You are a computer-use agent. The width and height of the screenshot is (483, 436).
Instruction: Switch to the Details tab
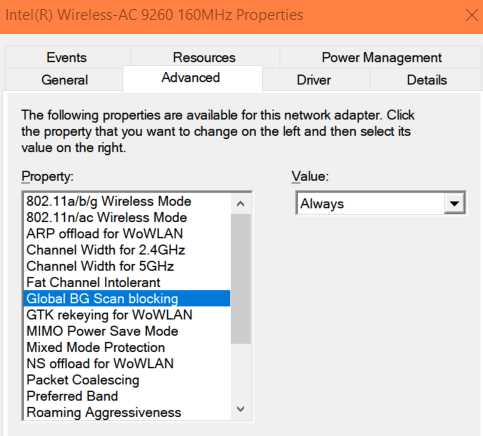(427, 80)
